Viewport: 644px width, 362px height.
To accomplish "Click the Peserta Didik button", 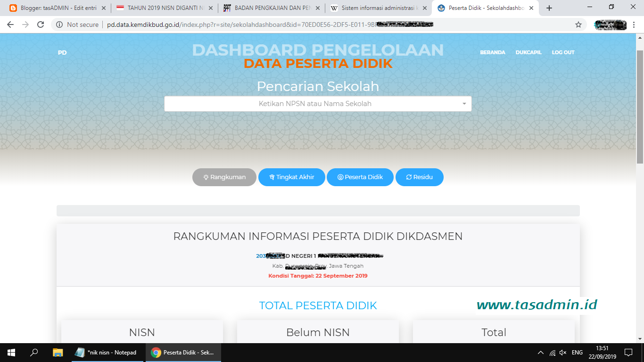I will tap(360, 177).
